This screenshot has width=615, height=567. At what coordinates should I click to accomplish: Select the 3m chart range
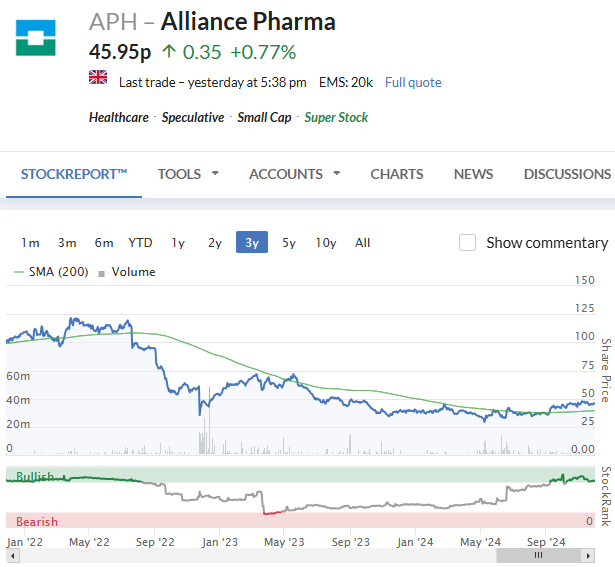pyautogui.click(x=67, y=243)
